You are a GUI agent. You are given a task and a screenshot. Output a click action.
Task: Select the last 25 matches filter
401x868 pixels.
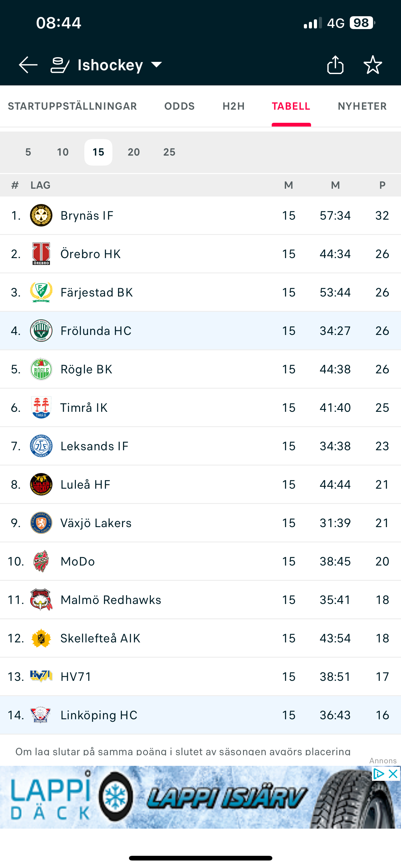tap(169, 152)
